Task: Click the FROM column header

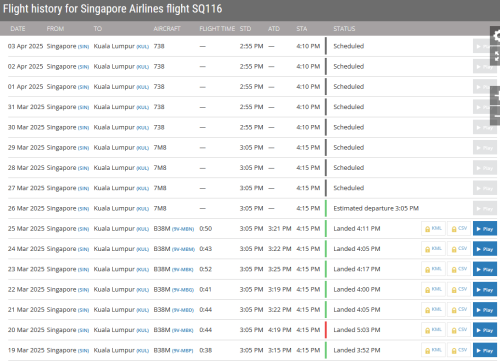Action: 55,29
